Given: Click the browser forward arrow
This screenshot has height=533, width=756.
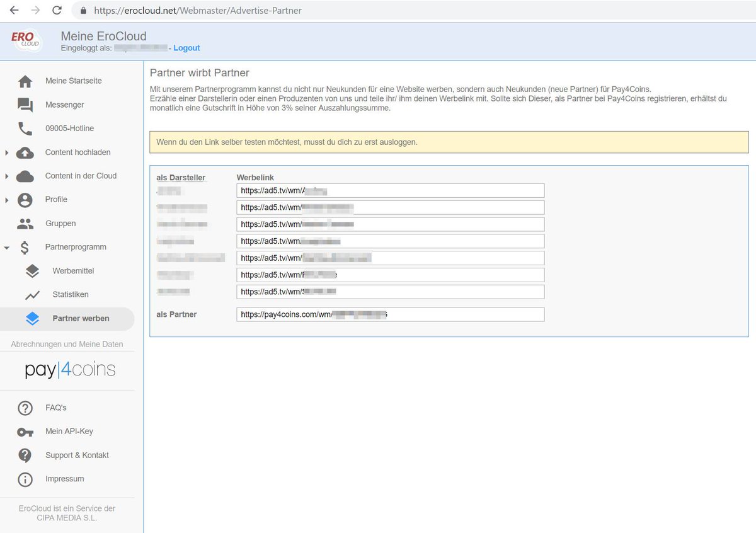Looking at the screenshot, I should (35, 10).
